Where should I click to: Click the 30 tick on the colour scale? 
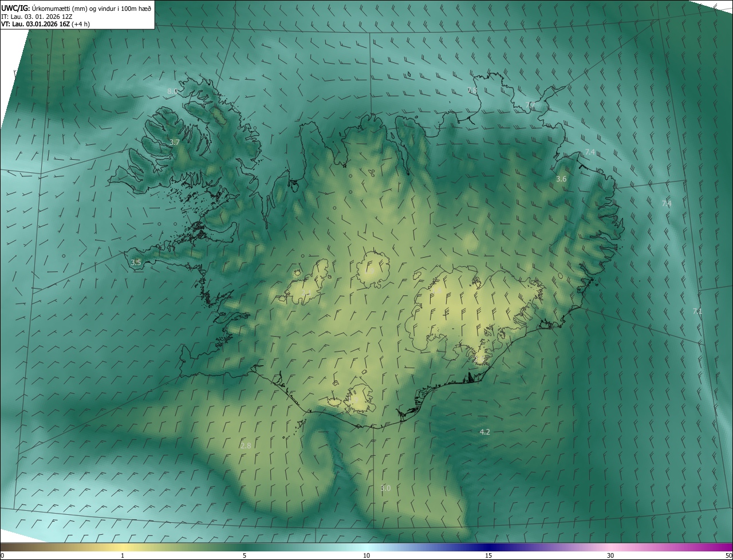pyautogui.click(x=610, y=556)
